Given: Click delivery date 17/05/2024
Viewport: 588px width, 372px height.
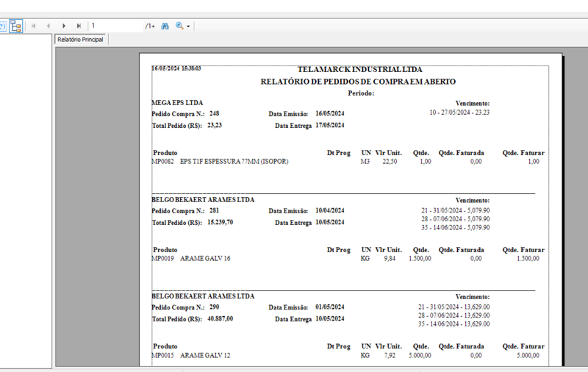Looking at the screenshot, I should [x=329, y=125].
